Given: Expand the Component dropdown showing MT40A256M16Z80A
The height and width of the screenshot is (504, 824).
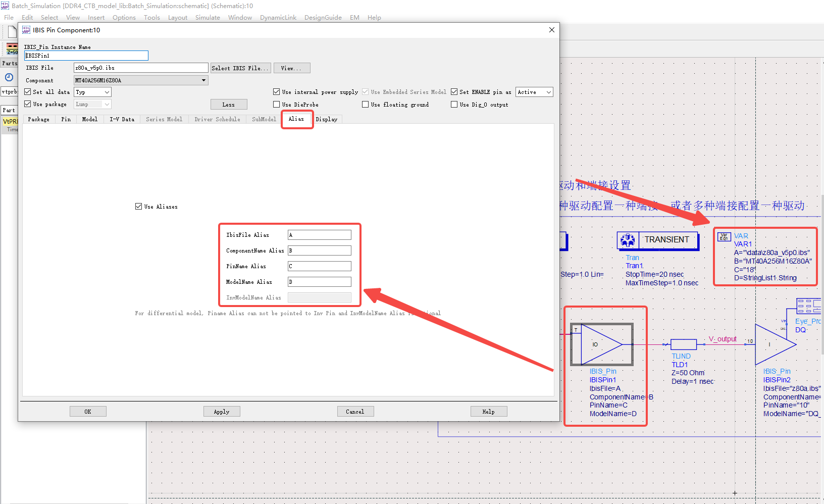Looking at the screenshot, I should [x=203, y=80].
